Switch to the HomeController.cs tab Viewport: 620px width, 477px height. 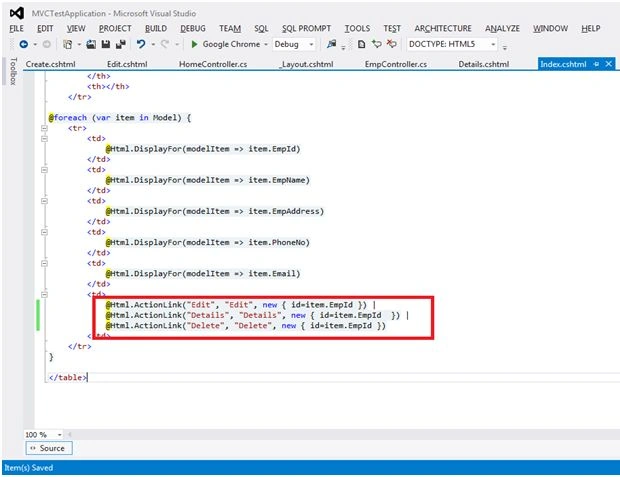(x=213, y=64)
